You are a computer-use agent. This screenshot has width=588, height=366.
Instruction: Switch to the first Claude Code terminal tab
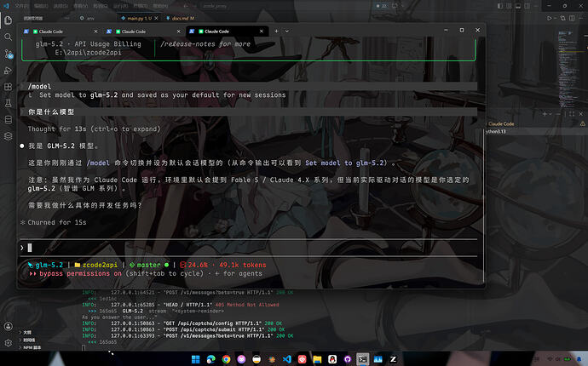tap(60, 31)
